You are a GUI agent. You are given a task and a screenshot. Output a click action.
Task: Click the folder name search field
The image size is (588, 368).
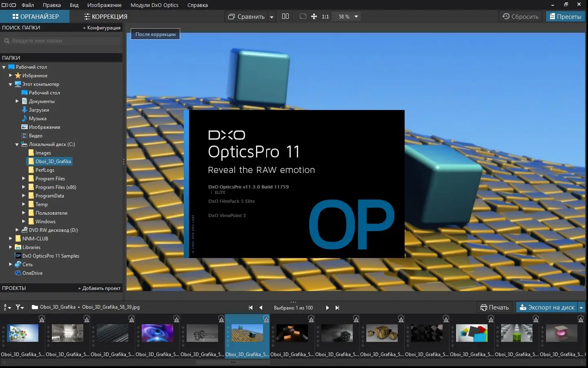[62, 40]
